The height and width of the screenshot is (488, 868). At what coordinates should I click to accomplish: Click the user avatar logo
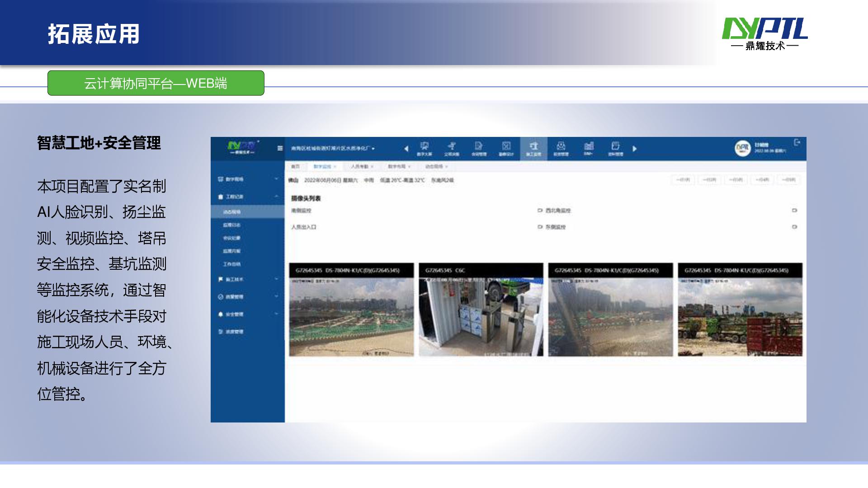[742, 148]
